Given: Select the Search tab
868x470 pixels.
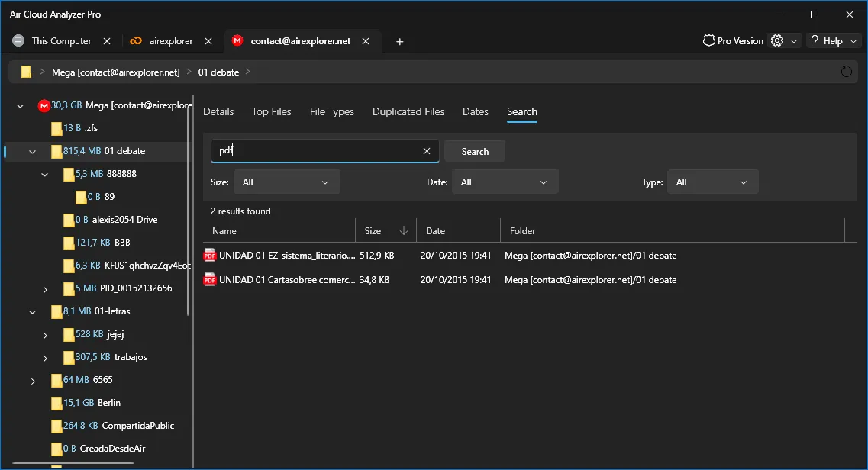Looking at the screenshot, I should (521, 111).
